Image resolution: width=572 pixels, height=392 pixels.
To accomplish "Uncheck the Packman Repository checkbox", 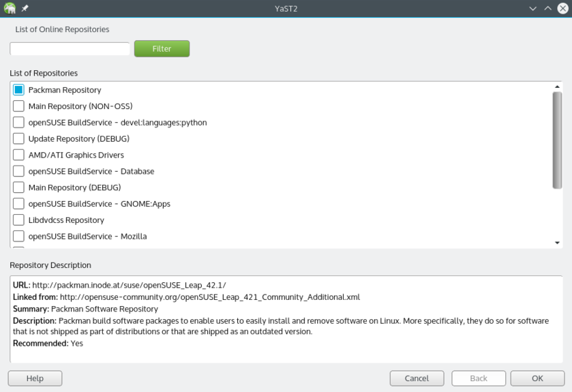I will point(18,90).
